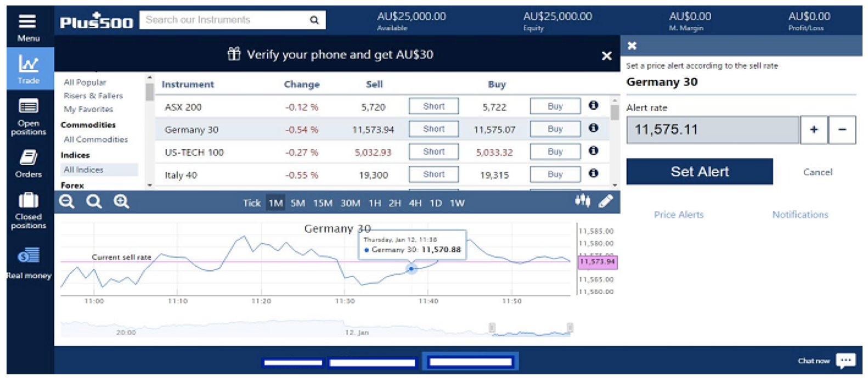Dismiss the verify phone banner

(606, 55)
